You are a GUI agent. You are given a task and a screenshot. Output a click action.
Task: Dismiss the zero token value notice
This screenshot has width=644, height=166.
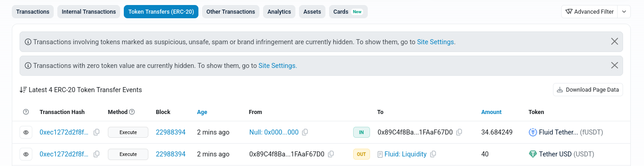click(614, 65)
